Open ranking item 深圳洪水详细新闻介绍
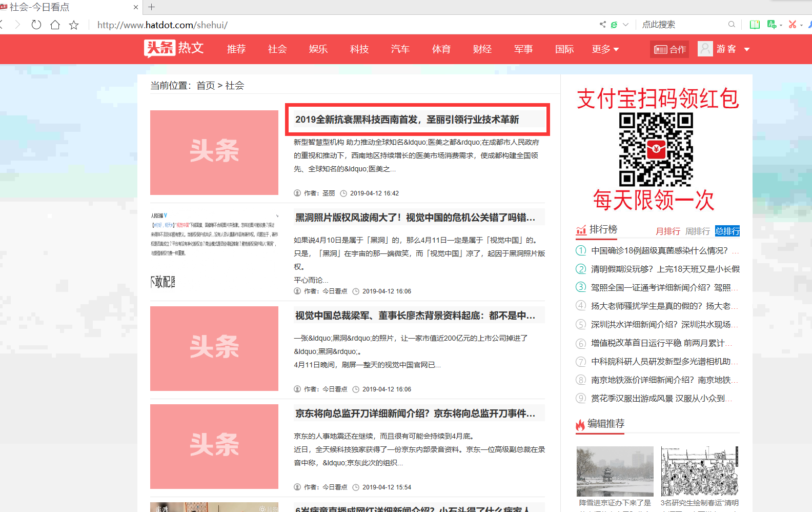This screenshot has height=512, width=812. pyautogui.click(x=664, y=324)
